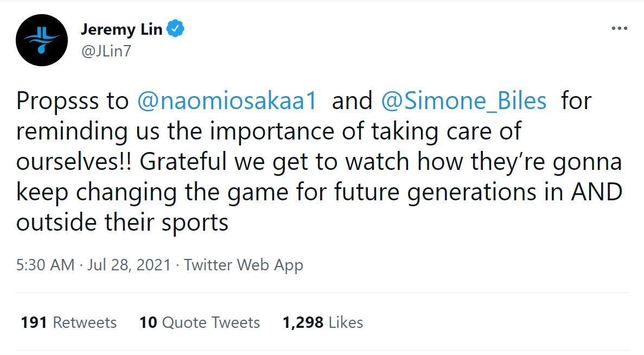View the 191 Retweets list
Image resolution: width=644 pixels, height=355 pixels.
[x=68, y=322]
